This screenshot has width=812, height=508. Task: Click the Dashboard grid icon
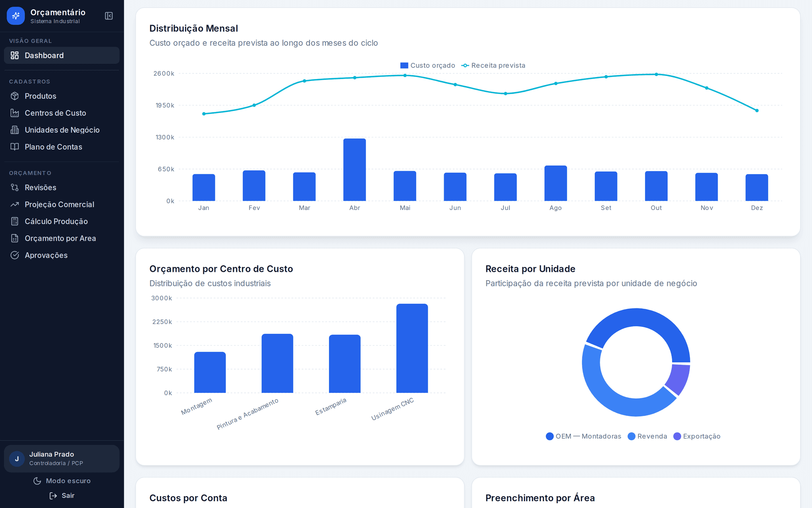click(x=15, y=56)
